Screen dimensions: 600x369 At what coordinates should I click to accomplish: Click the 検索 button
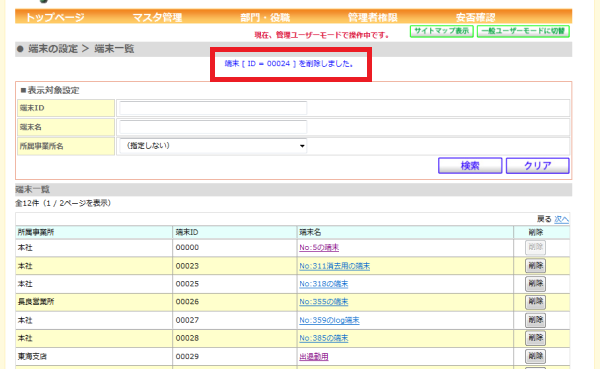(470, 166)
